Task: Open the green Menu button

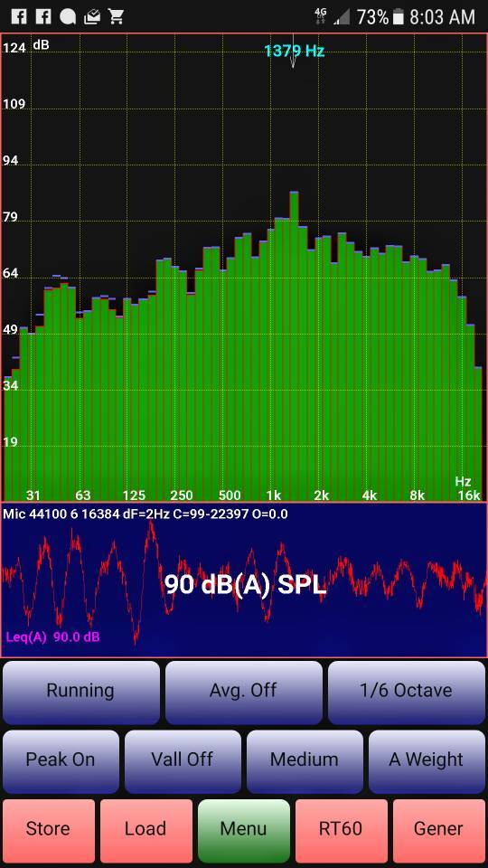Action: click(244, 830)
